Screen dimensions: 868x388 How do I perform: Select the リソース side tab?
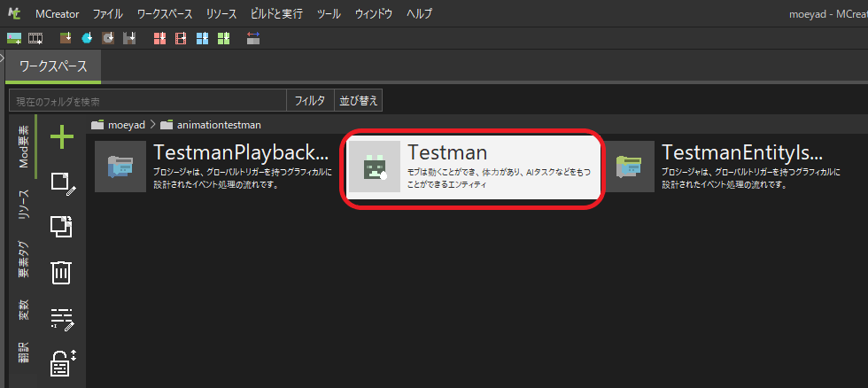23,204
